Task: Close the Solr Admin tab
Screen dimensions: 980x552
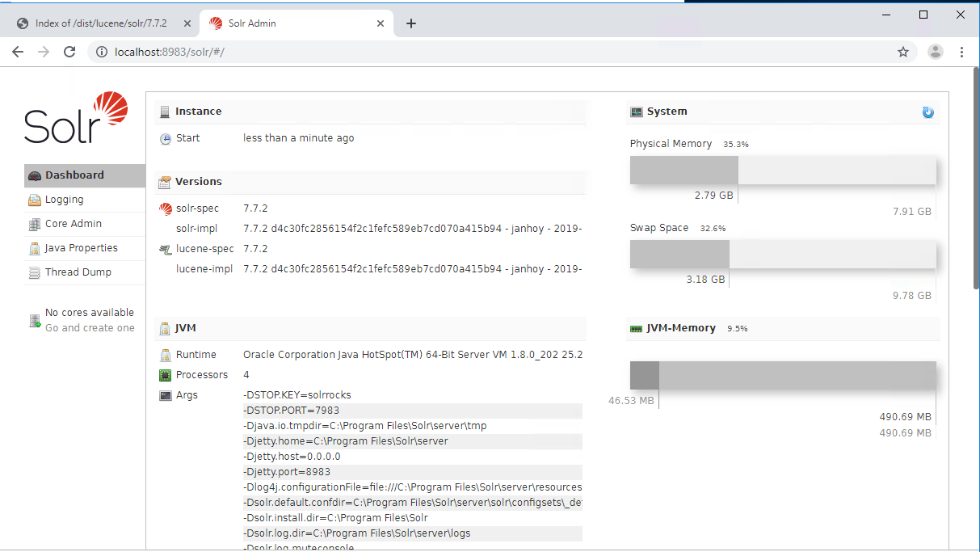Action: (x=381, y=23)
